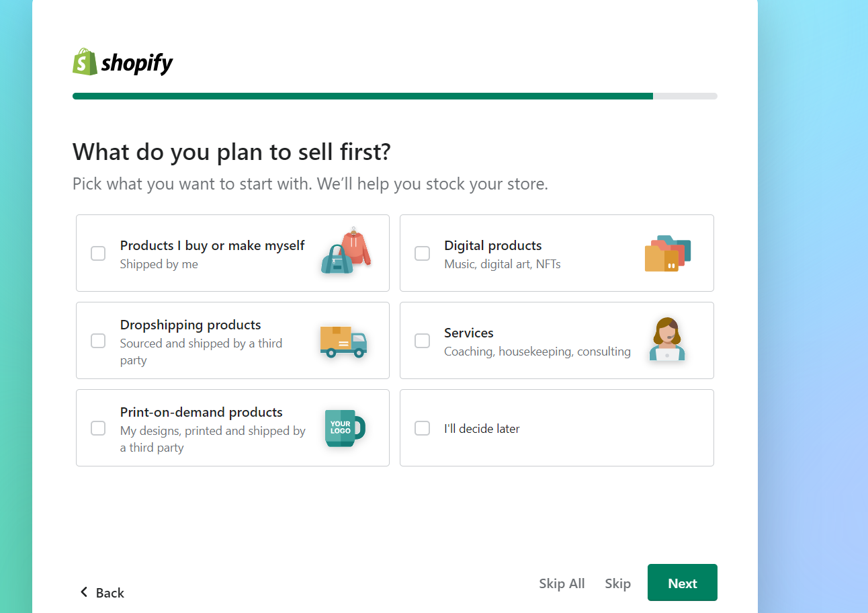Click the 'Print-on-demand products' title
The image size is (868, 613).
coord(202,412)
